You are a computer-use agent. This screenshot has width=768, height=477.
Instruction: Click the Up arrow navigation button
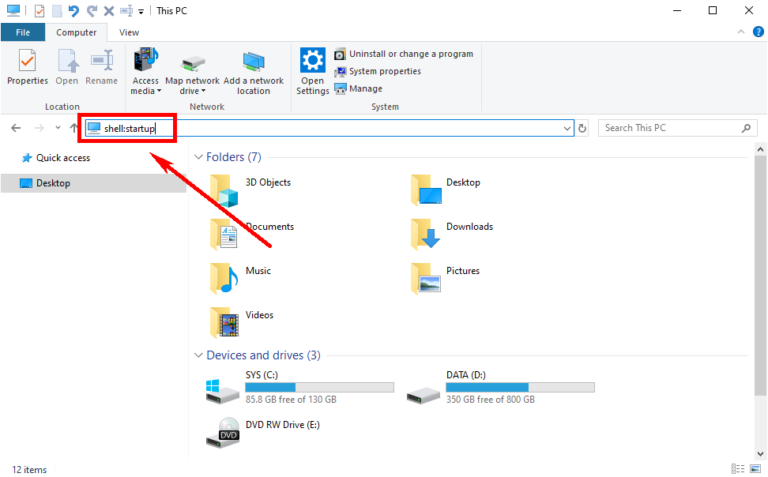pos(75,128)
